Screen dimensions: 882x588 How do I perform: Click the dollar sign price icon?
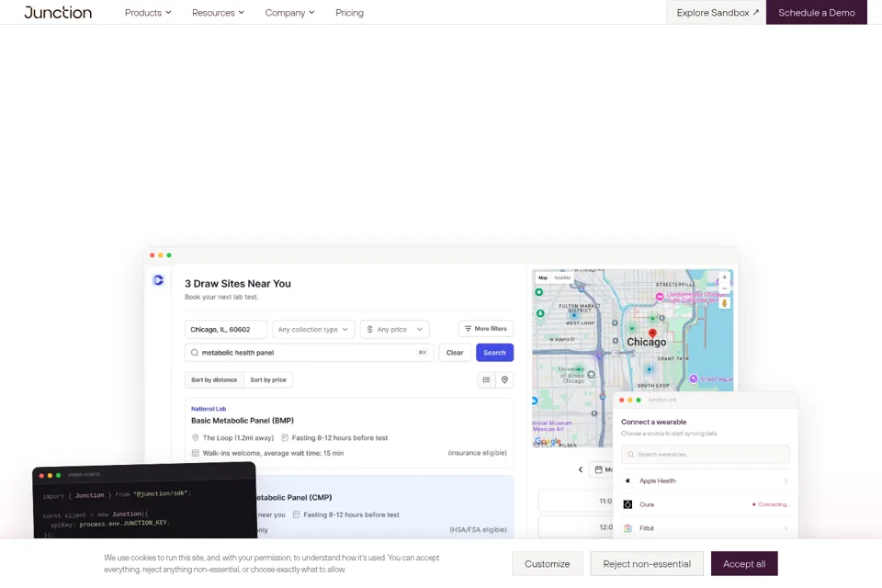(x=369, y=329)
